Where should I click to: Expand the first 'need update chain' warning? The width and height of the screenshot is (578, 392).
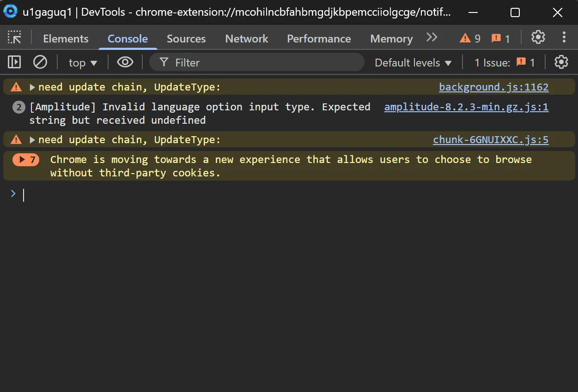tap(32, 87)
